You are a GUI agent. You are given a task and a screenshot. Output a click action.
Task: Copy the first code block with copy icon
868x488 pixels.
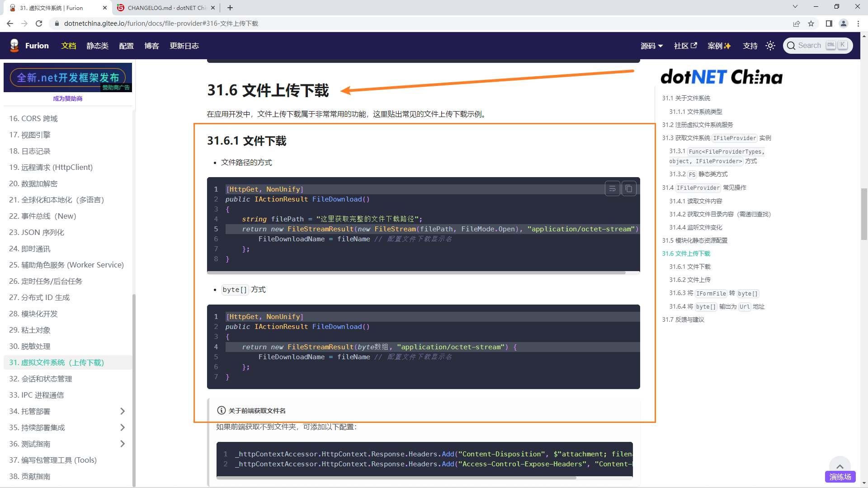coord(629,188)
